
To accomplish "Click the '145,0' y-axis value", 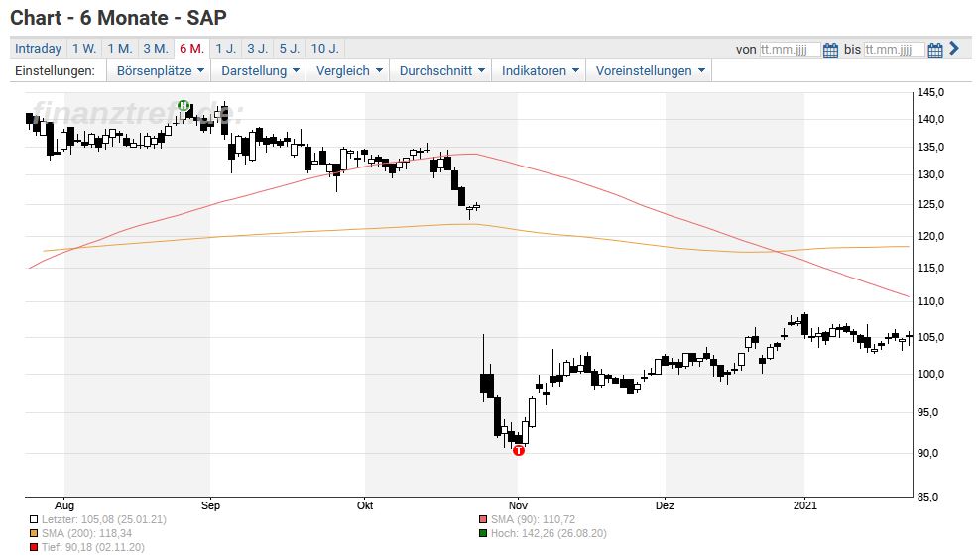I will (x=930, y=92).
